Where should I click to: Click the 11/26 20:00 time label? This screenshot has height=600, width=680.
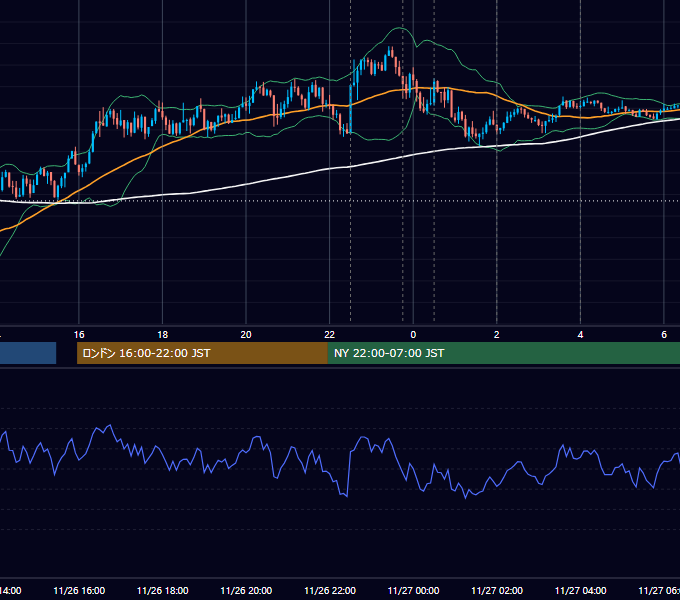[x=246, y=591]
